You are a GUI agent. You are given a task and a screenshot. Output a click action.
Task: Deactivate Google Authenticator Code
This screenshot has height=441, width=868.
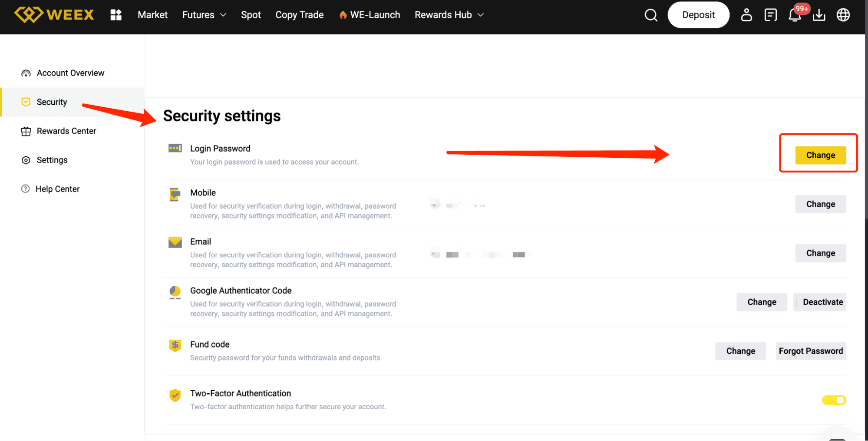point(822,302)
